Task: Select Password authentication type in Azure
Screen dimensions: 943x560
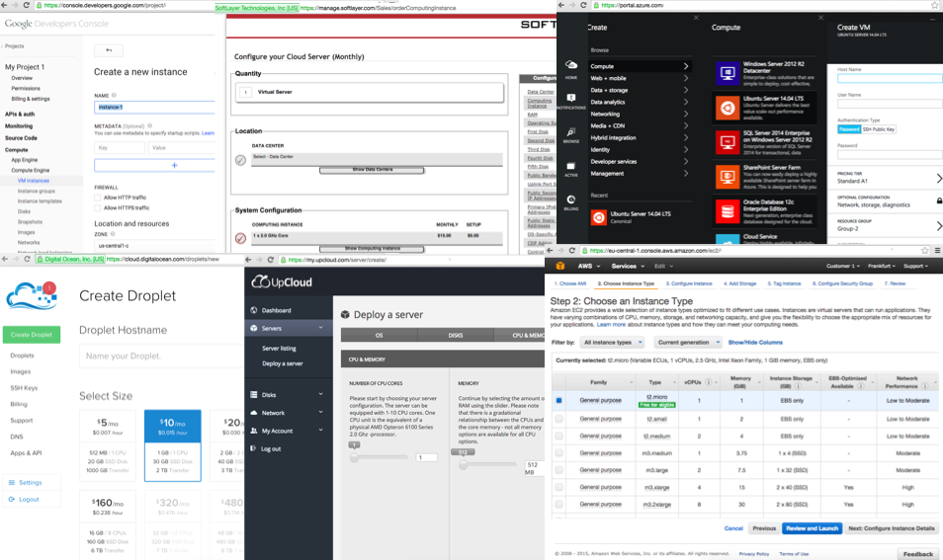Action: point(849,129)
